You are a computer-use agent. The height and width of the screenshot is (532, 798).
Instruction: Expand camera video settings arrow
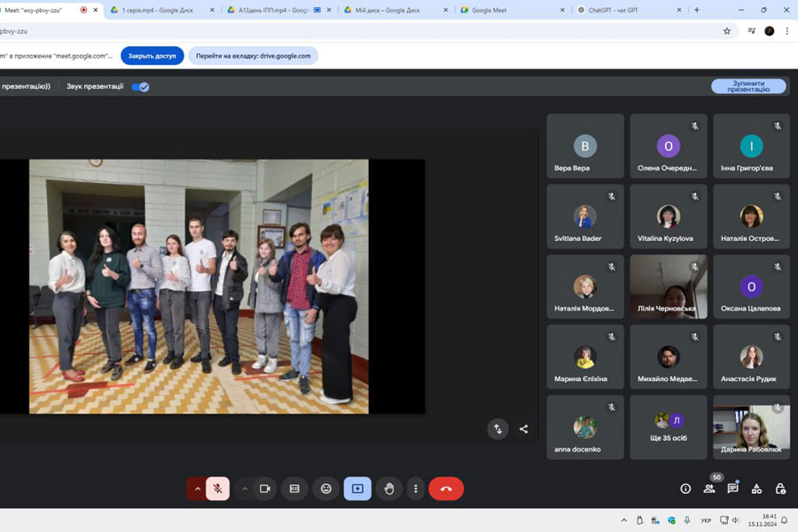point(245,489)
